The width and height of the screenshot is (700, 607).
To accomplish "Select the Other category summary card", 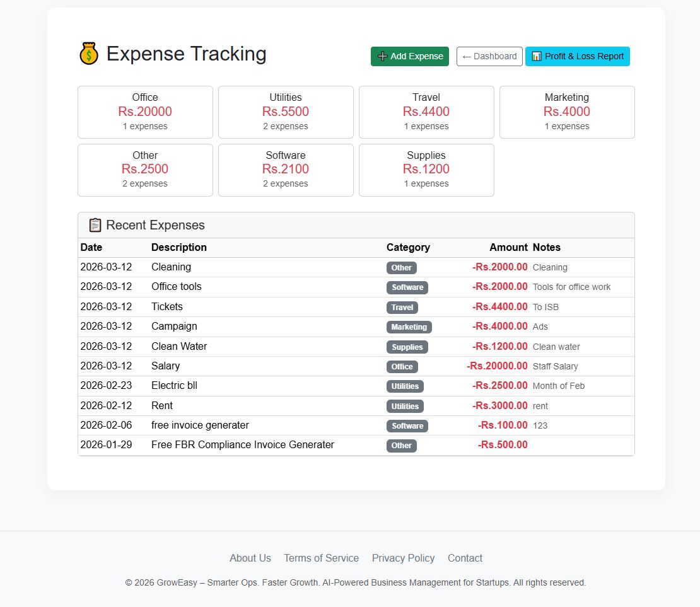I will [x=145, y=170].
